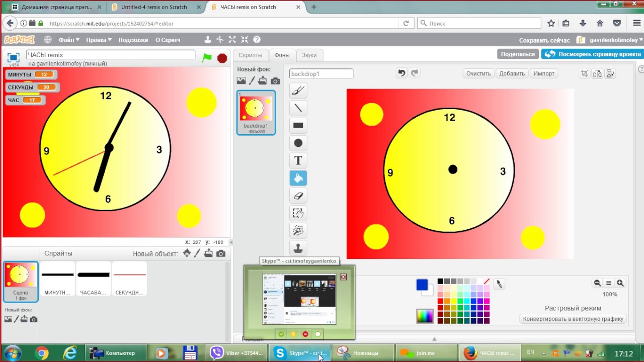The image size is (644, 362).
Task: Select the СЕКУНДНАЯ sprite thumbnail
Action: pos(130,279)
